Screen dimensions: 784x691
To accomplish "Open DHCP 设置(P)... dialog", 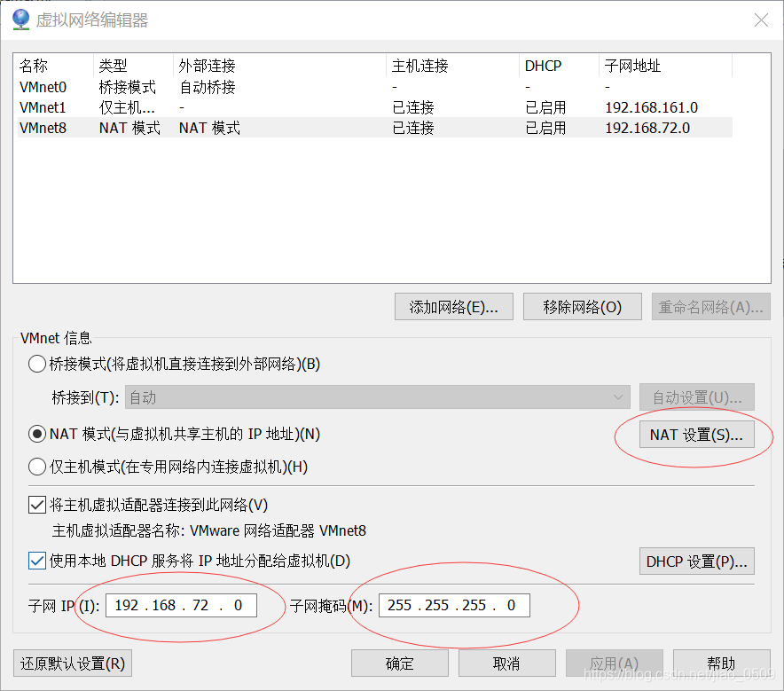I will (x=697, y=561).
